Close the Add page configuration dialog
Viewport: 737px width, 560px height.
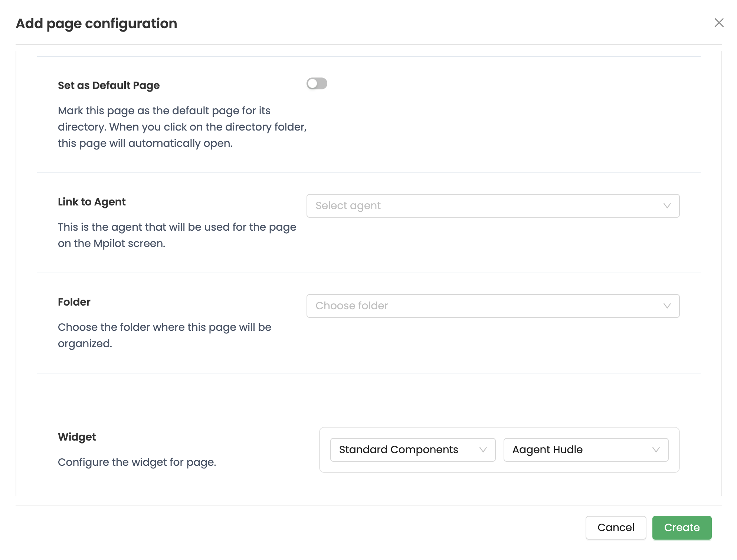click(719, 23)
